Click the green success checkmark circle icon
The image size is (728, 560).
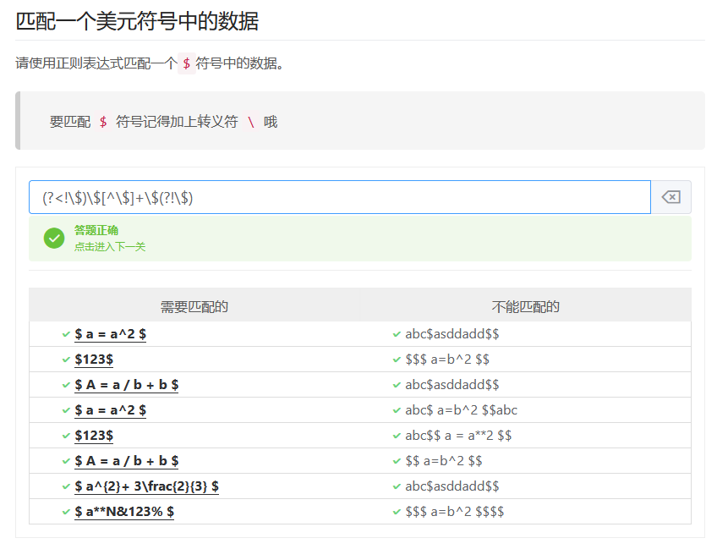[54, 239]
